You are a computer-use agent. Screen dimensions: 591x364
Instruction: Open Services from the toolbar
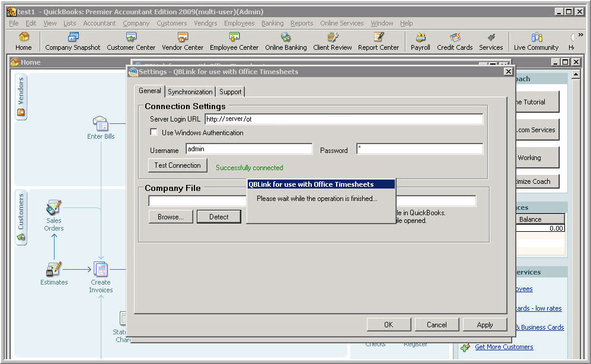pyautogui.click(x=491, y=41)
